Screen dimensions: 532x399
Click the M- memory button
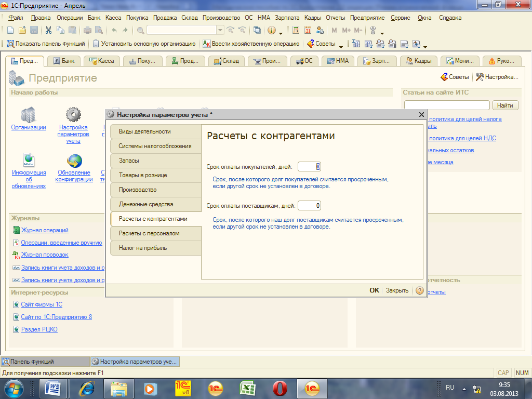coord(358,30)
